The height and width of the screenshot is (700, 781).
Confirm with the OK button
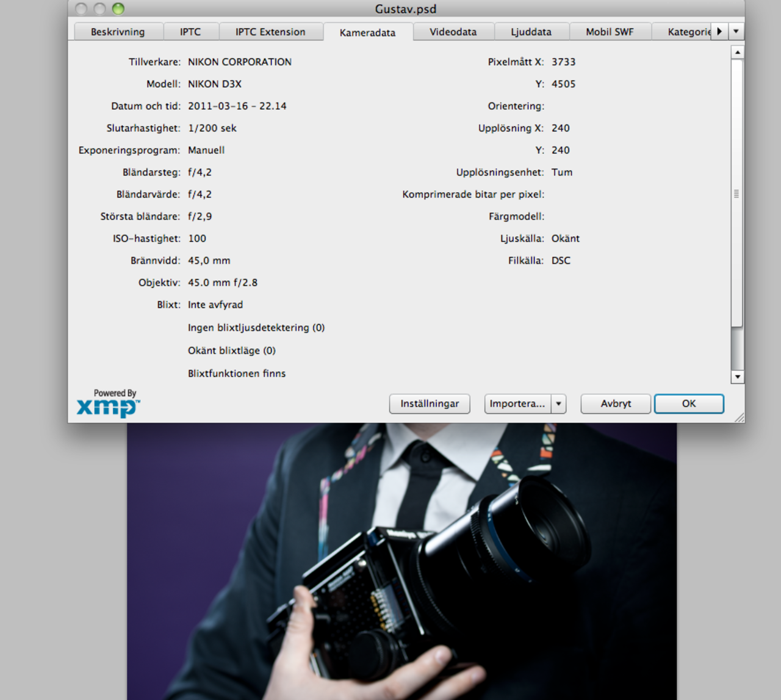(689, 403)
